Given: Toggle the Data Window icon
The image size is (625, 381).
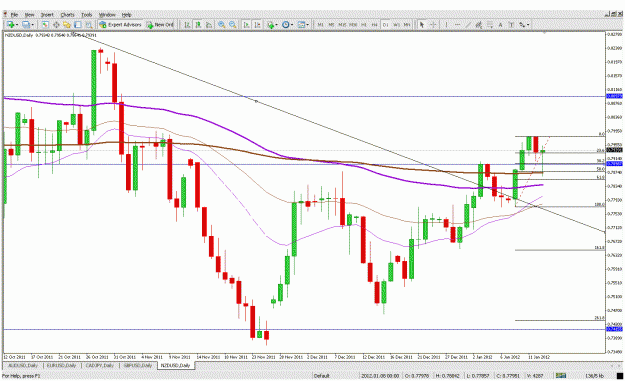Looking at the screenshot, I should click(x=56, y=25).
